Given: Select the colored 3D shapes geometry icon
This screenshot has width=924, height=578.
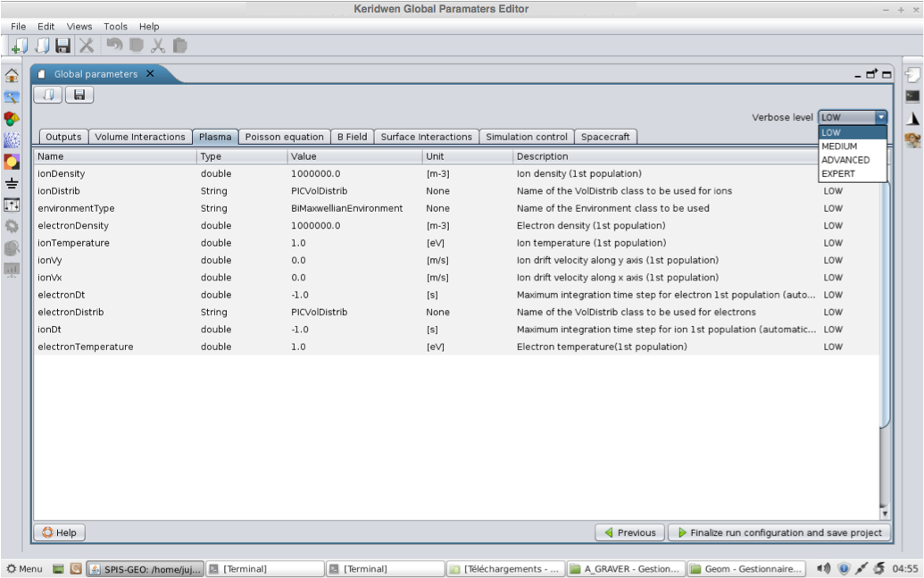Looking at the screenshot, I should pyautogui.click(x=12, y=119).
